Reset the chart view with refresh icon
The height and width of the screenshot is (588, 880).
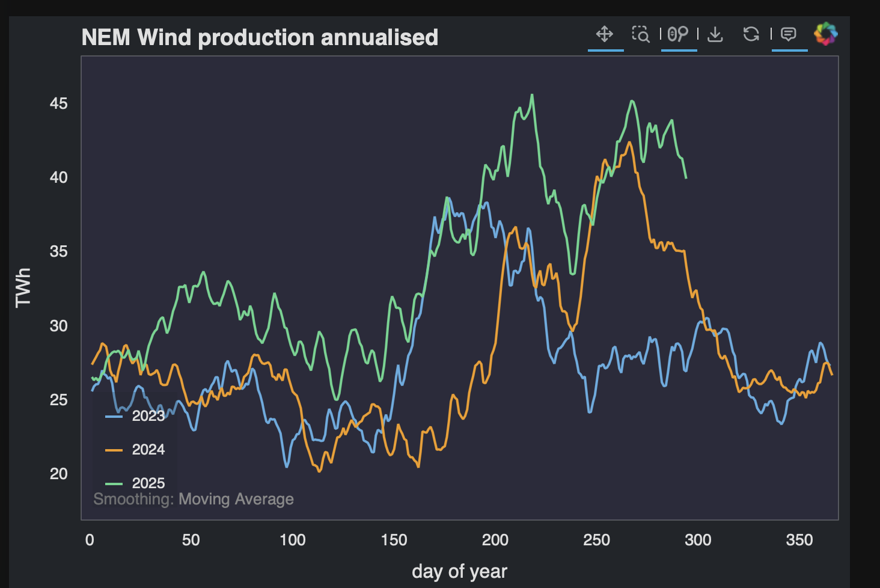pyautogui.click(x=751, y=34)
